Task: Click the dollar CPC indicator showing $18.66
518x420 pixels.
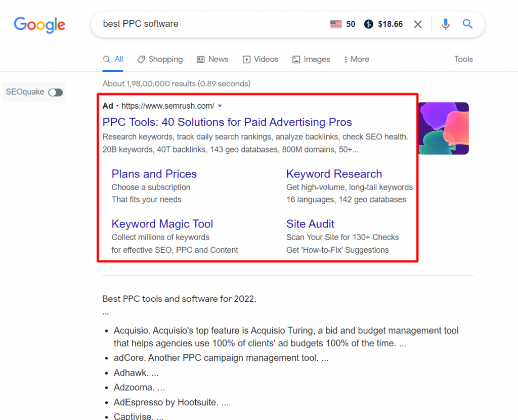Action: (x=368, y=24)
